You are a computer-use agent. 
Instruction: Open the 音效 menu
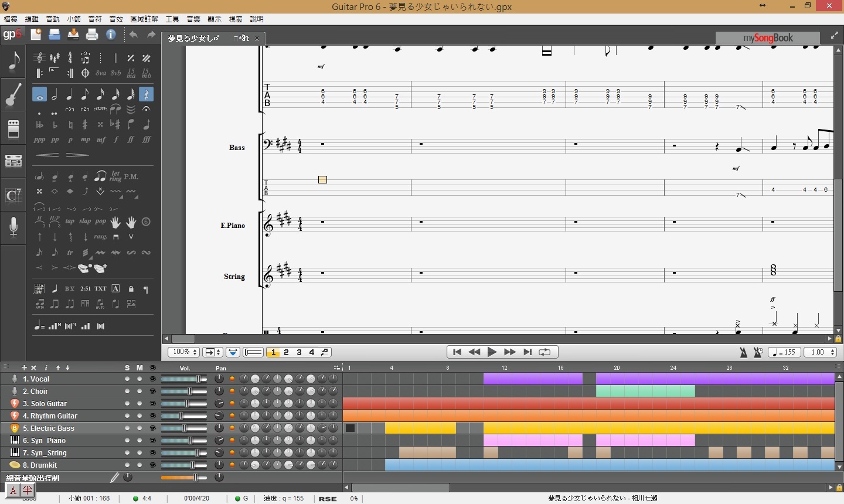click(116, 19)
